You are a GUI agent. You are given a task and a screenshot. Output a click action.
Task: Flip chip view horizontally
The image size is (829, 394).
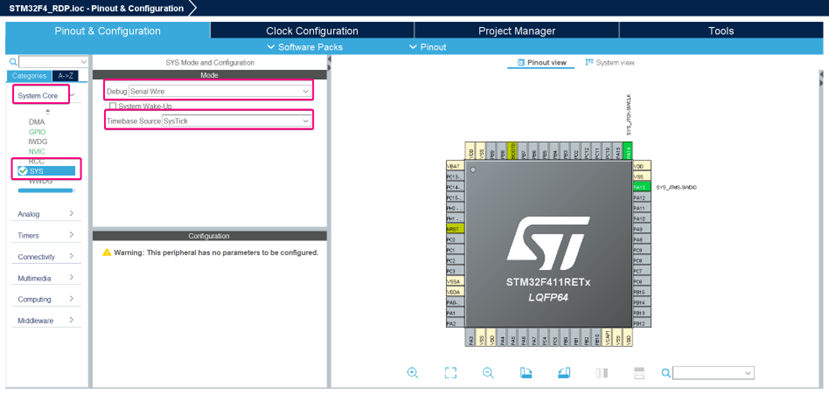pyautogui.click(x=602, y=373)
